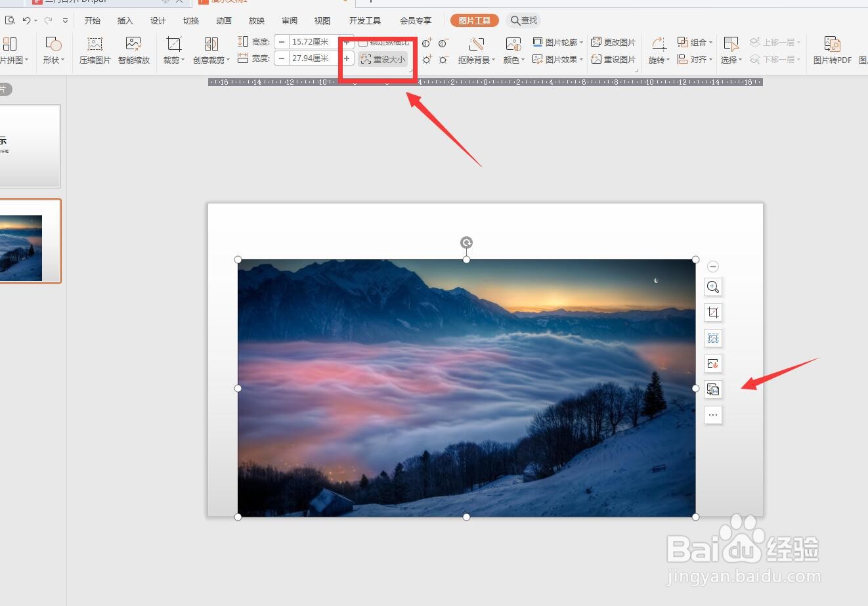Screen dimensions: 868x606
Task: Click the floating picture-edit icon
Action: (713, 364)
